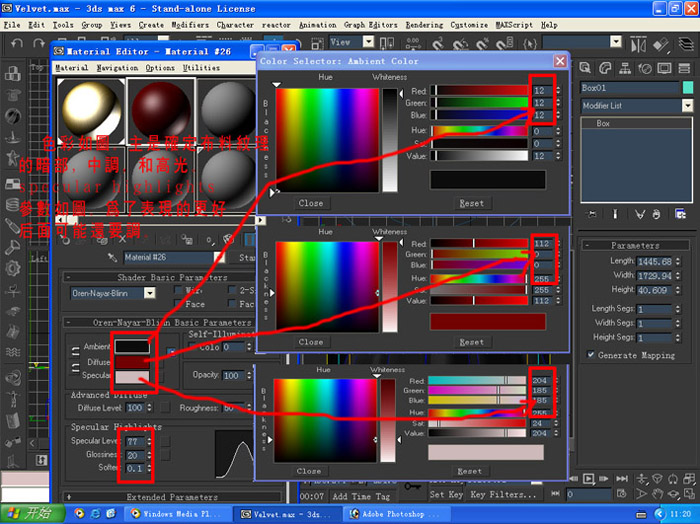Open the Create command panel tab
The height and width of the screenshot is (524, 700).
[x=585, y=68]
